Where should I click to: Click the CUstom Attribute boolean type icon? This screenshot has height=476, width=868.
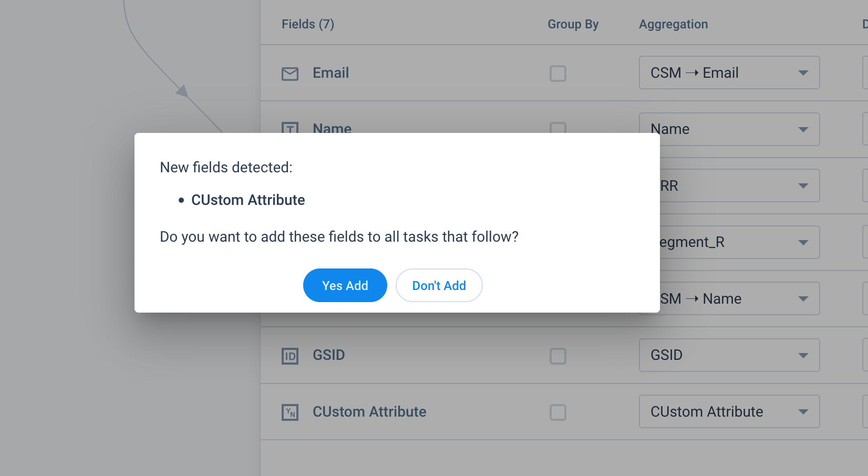[x=290, y=412]
